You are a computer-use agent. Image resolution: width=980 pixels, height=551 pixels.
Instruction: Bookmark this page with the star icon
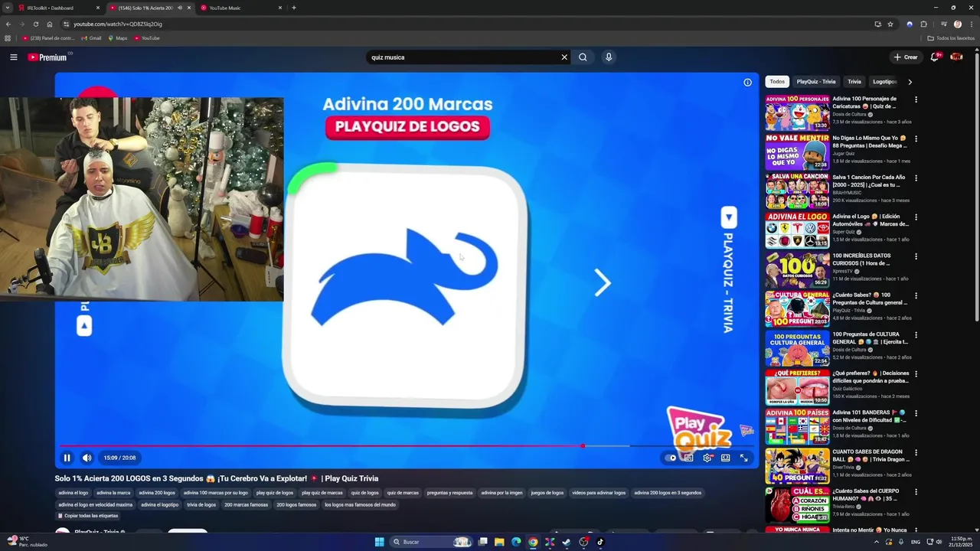pyautogui.click(x=890, y=24)
